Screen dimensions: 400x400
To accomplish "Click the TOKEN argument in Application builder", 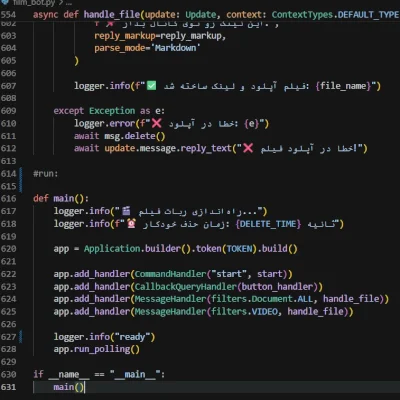I will click(239, 249).
